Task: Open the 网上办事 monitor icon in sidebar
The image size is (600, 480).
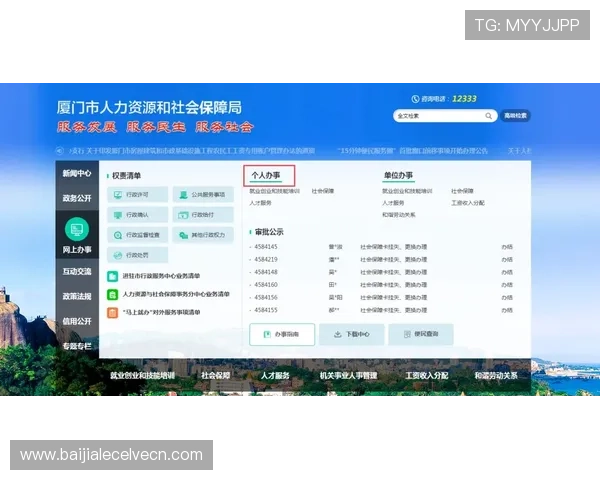Action: tap(77, 229)
